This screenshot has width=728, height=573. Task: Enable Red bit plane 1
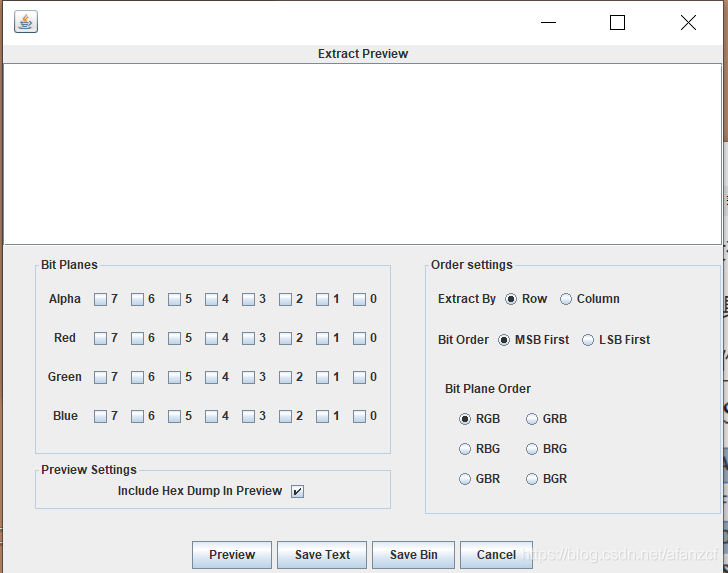pyautogui.click(x=322, y=339)
